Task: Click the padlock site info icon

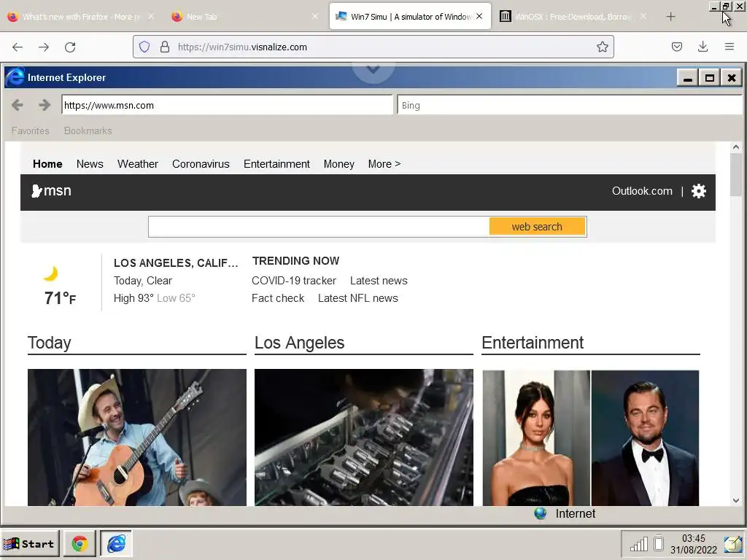Action: click(x=165, y=47)
